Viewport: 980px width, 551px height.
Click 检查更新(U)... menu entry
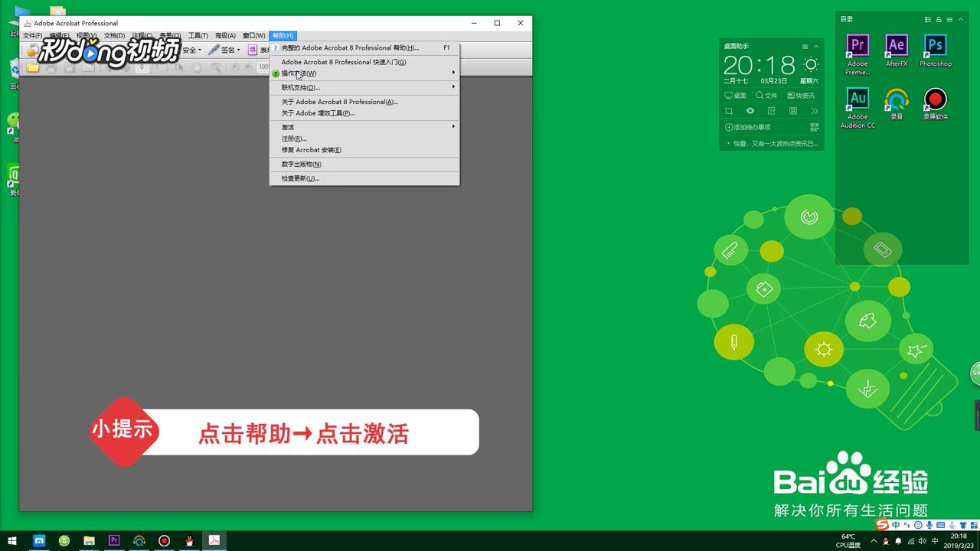[364, 178]
